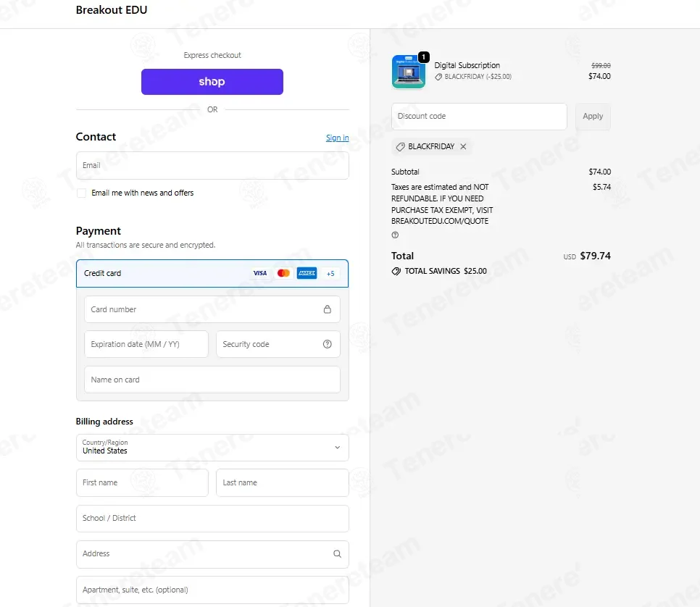The width and height of the screenshot is (700, 607).
Task: Select the Credit card payment option
Action: pos(103,273)
